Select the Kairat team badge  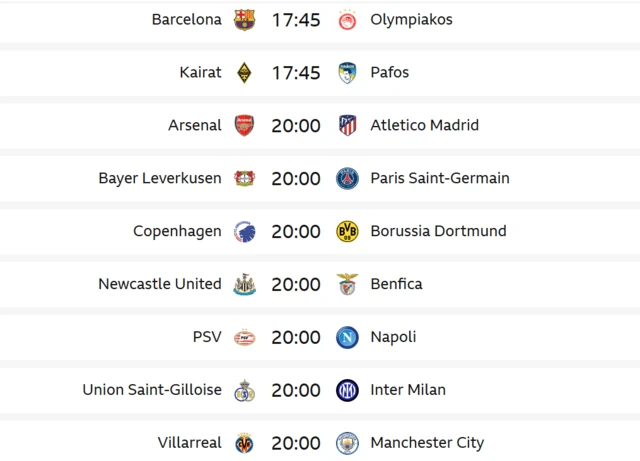(x=244, y=73)
